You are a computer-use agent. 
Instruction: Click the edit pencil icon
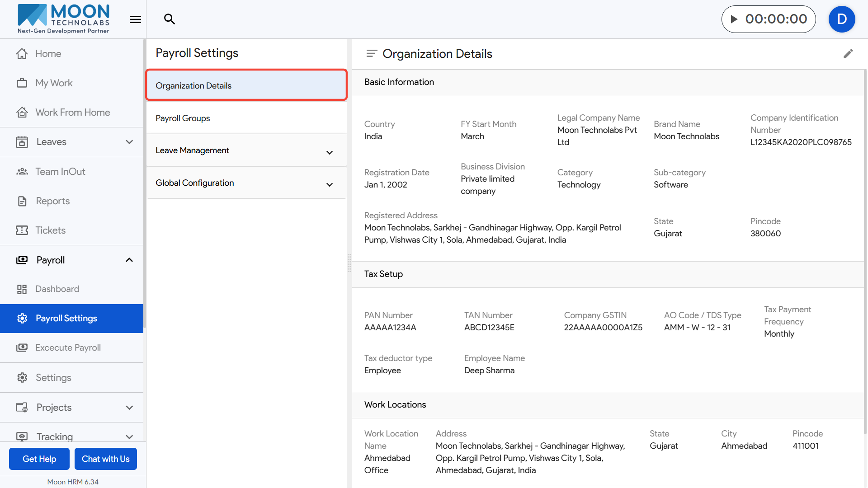[x=848, y=54]
